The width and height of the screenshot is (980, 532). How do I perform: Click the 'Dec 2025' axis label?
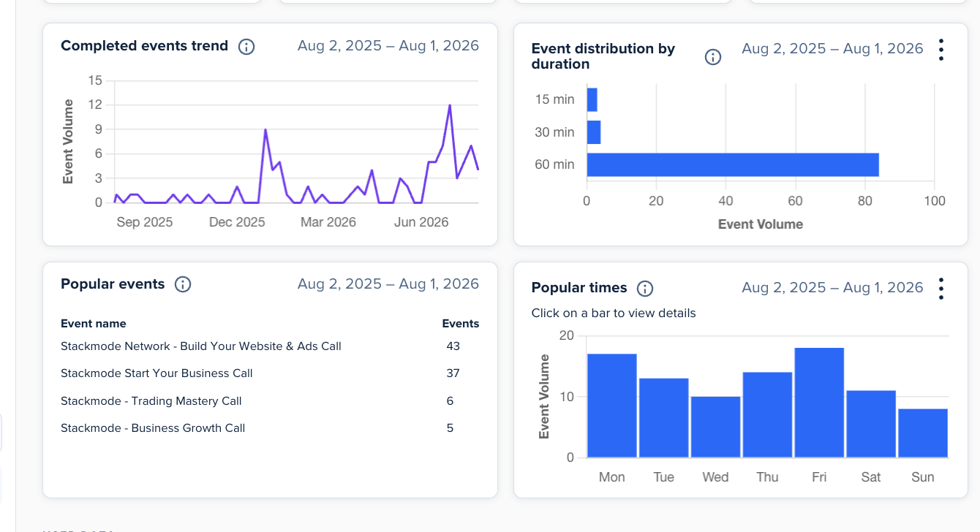[237, 222]
